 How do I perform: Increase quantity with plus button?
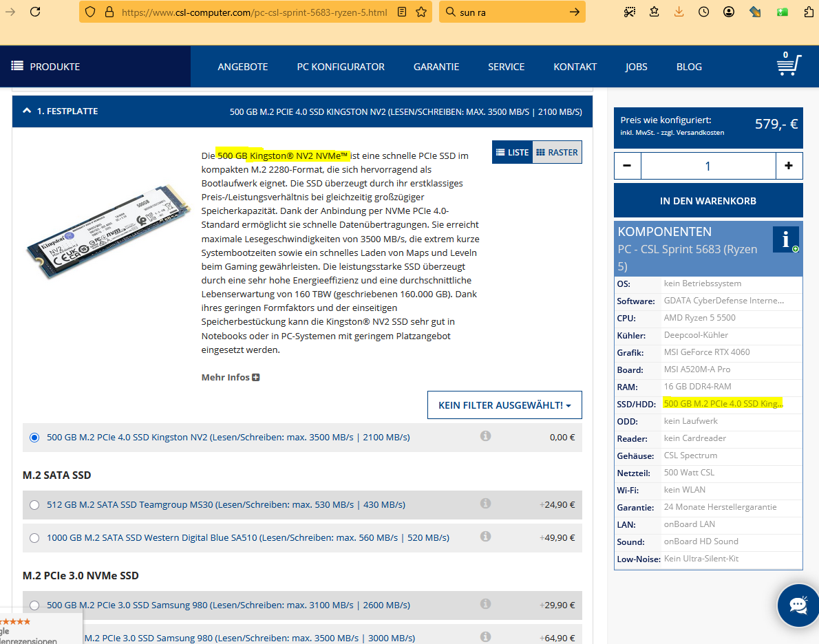click(789, 166)
